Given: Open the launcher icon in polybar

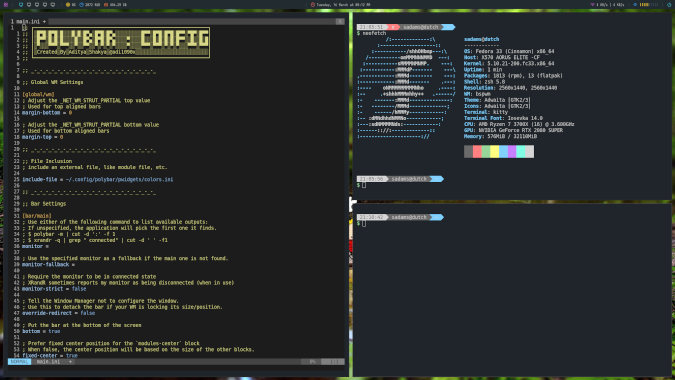Looking at the screenshot, I should click(6, 5).
